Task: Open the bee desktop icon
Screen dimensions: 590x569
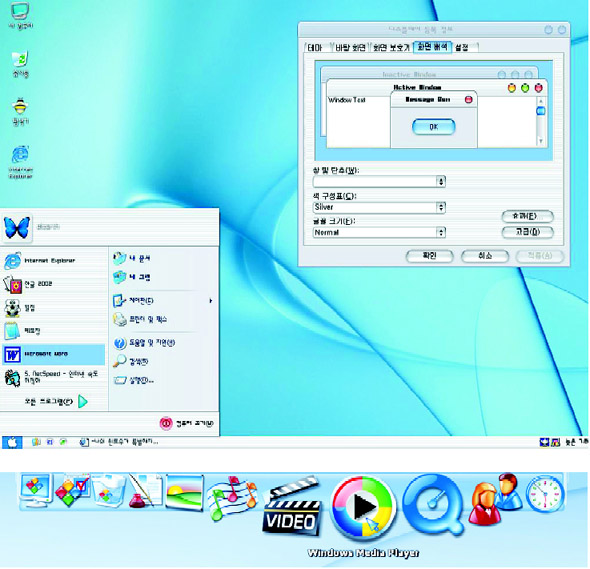Action: pyautogui.click(x=20, y=112)
